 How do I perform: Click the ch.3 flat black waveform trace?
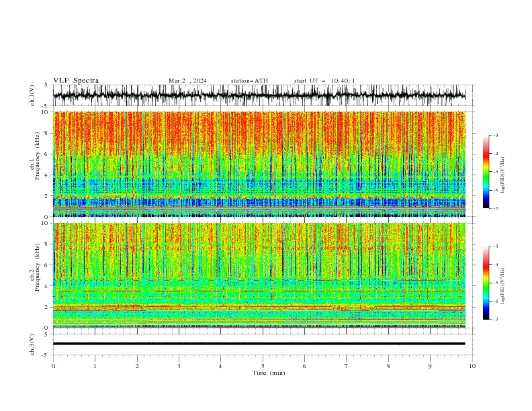click(259, 344)
